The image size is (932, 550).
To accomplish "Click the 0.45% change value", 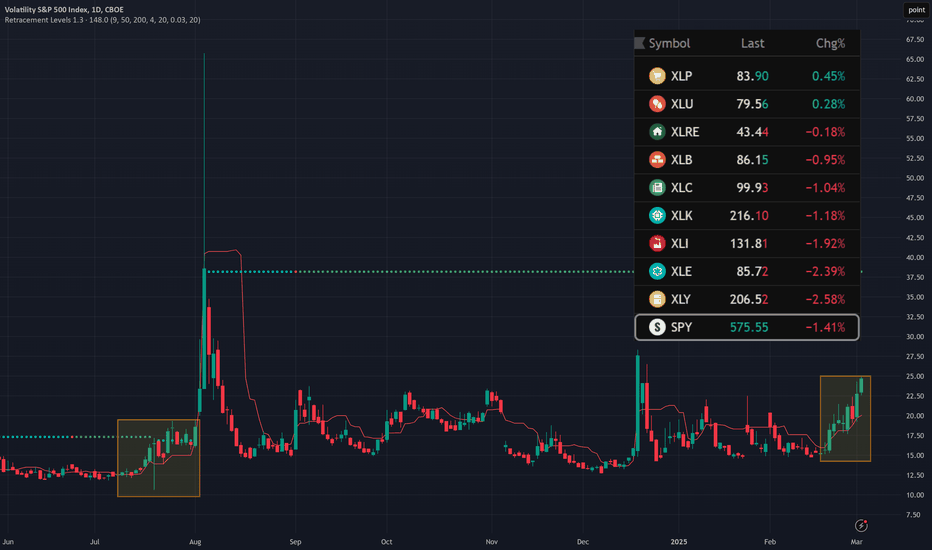I will click(x=829, y=76).
